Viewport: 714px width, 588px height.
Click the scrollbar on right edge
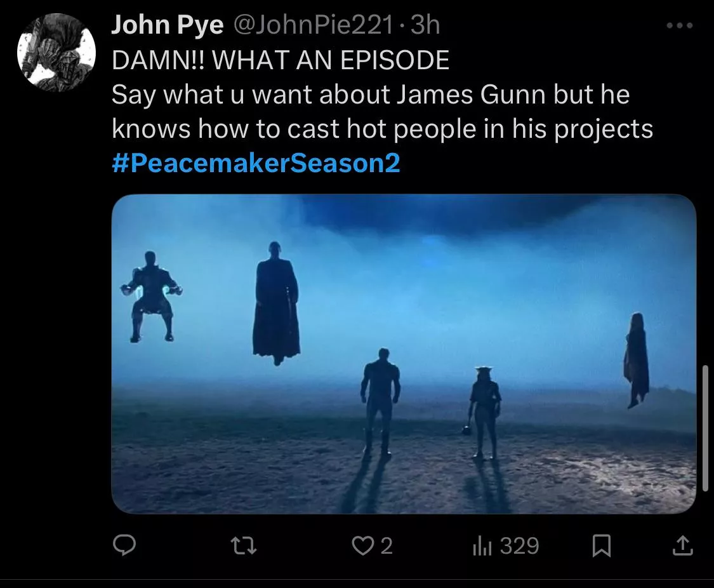click(704, 428)
